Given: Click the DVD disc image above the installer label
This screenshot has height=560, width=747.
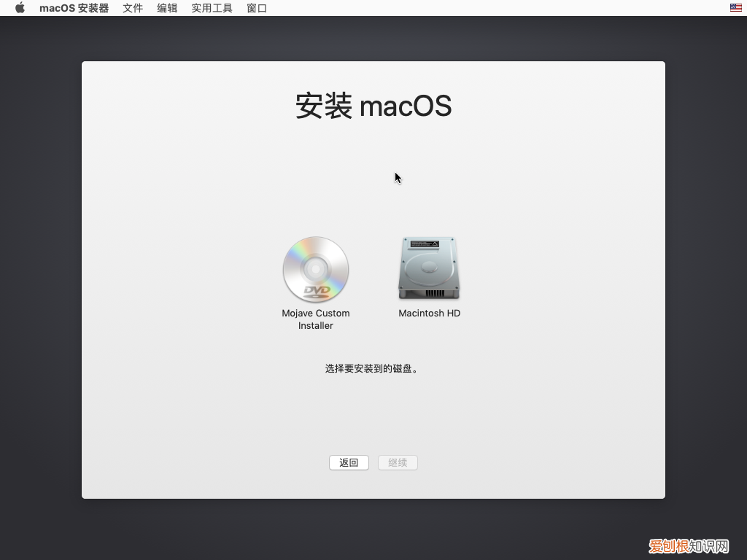Looking at the screenshot, I should pos(315,270).
